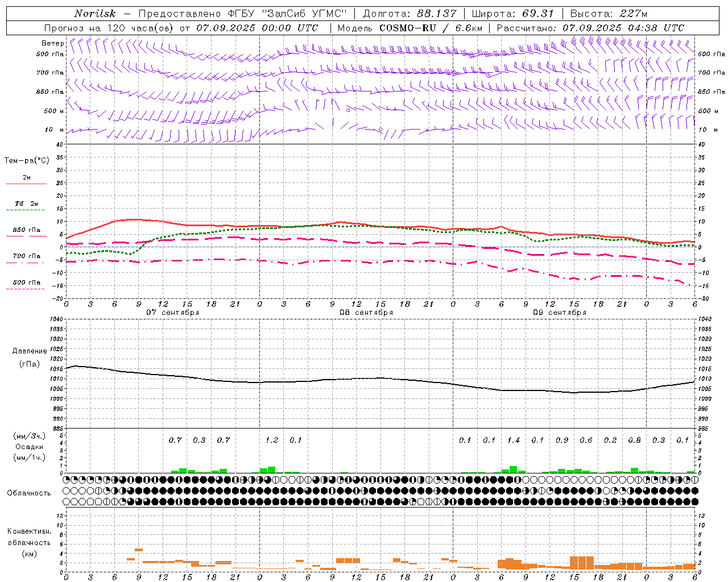
Task: Click the '08 сентября' date label
Action: 366,313
